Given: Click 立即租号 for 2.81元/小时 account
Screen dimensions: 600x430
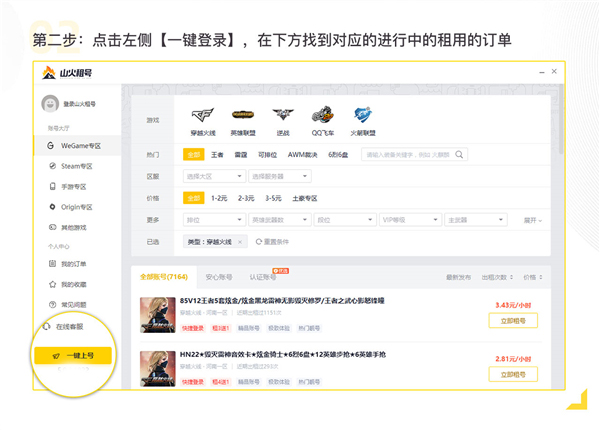Looking at the screenshot, I should click(x=513, y=374).
